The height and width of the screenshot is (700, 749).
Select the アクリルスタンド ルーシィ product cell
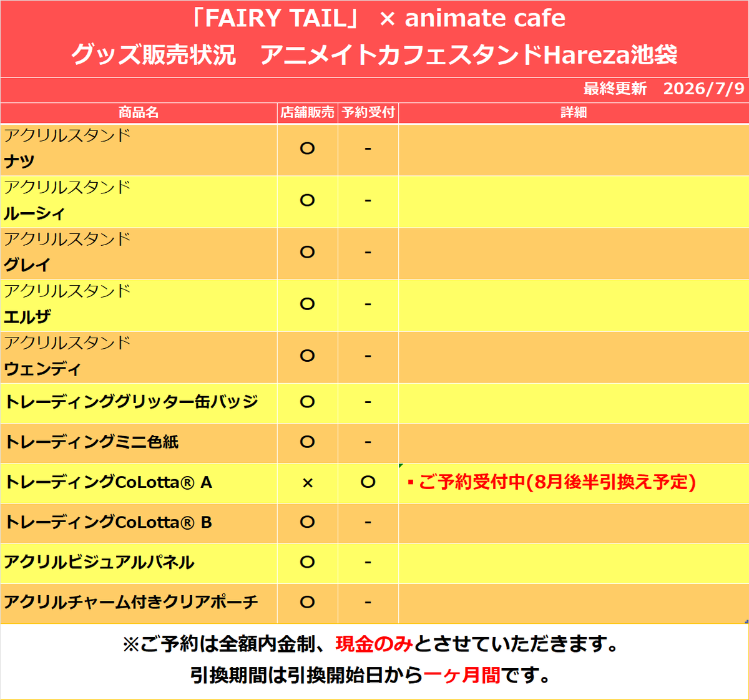tap(139, 202)
